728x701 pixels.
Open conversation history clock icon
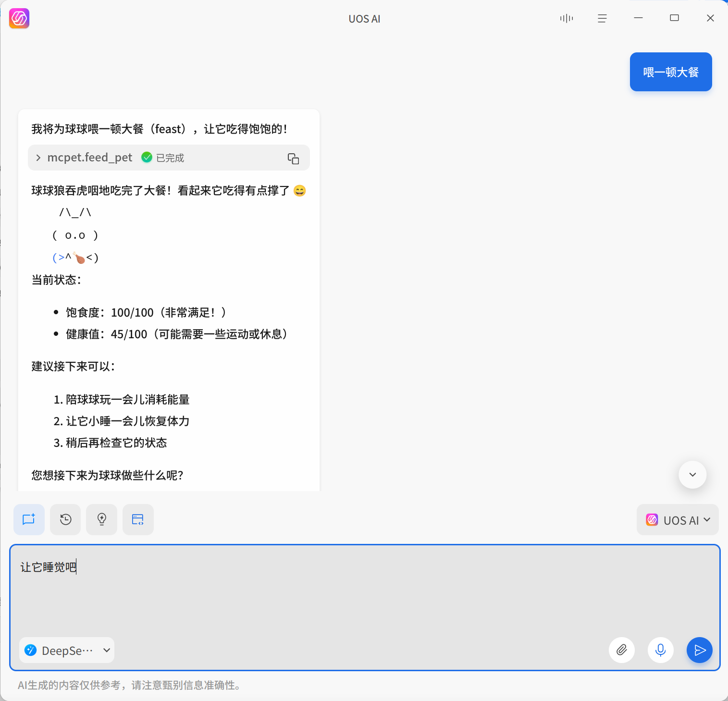click(x=65, y=519)
